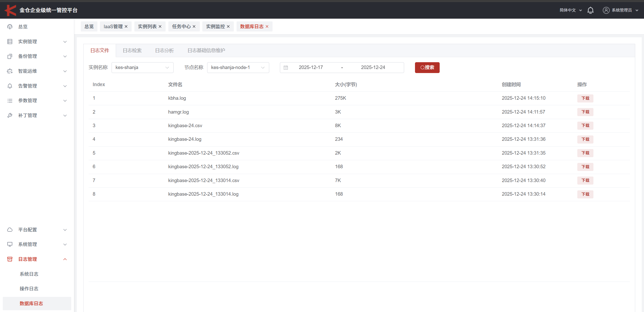Image resolution: width=644 pixels, height=312 pixels.
Task: Click the notification bell icon
Action: [x=590, y=10]
